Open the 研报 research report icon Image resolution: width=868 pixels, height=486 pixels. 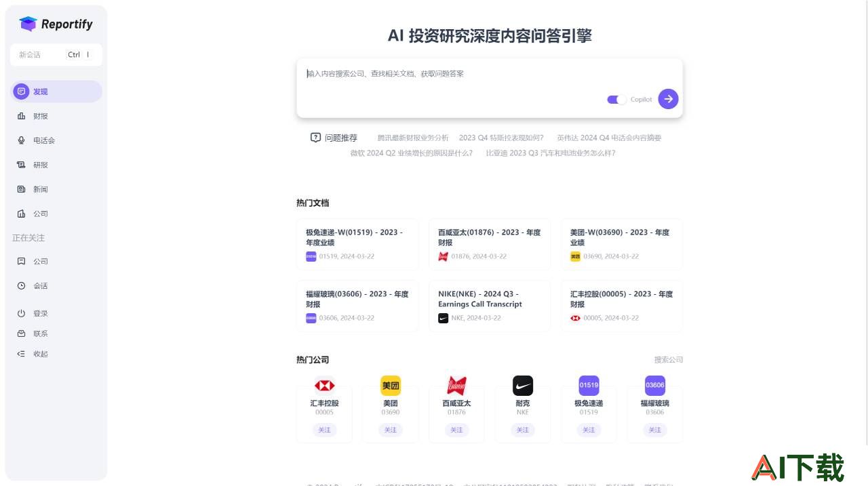pyautogui.click(x=21, y=165)
